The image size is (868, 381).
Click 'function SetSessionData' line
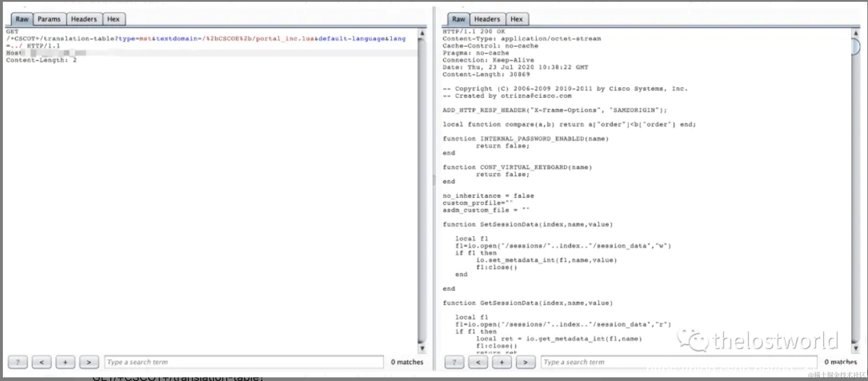pos(528,225)
